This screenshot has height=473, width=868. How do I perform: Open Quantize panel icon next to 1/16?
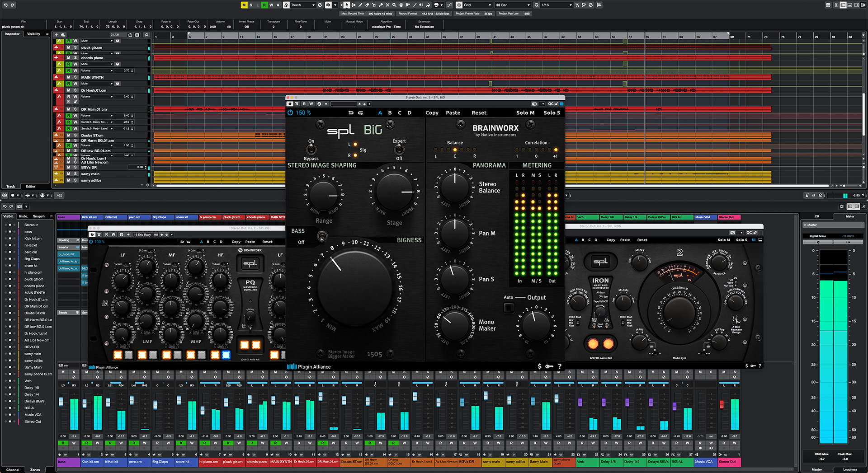(x=590, y=5)
